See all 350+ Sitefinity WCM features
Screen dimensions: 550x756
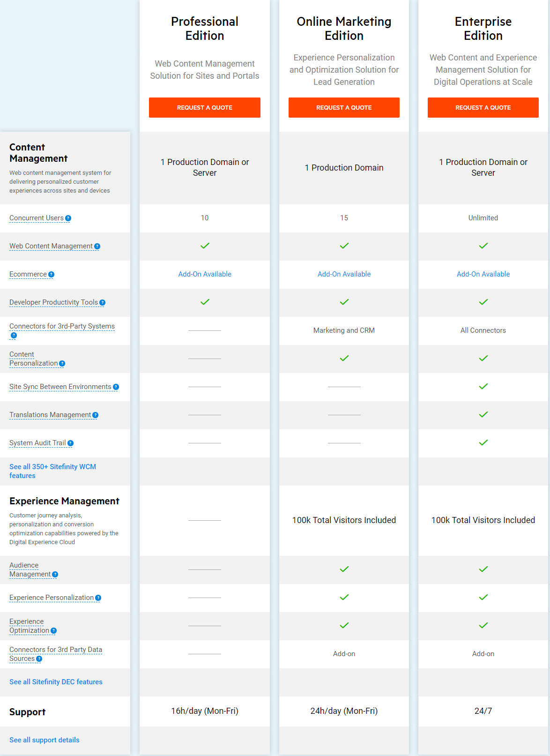tap(52, 471)
